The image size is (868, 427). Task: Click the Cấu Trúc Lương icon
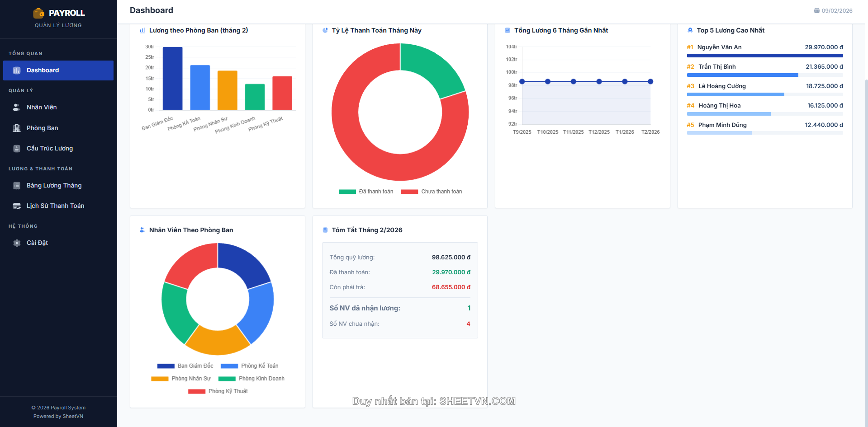coord(17,149)
